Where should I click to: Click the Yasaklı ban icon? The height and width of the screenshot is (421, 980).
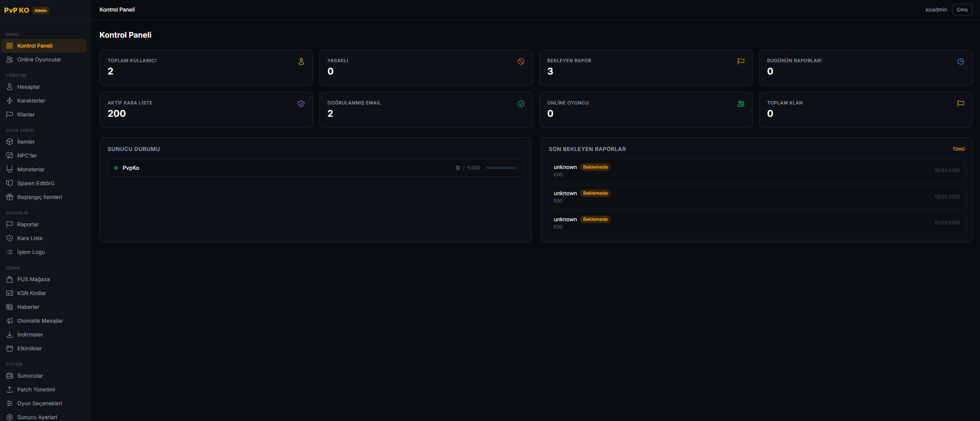tap(521, 61)
